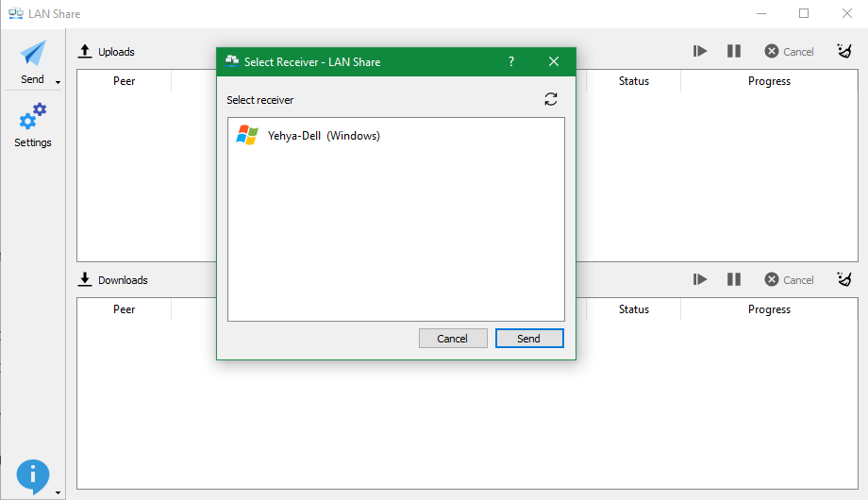Select Yehya-Dell (Windows) receiver

click(396, 136)
